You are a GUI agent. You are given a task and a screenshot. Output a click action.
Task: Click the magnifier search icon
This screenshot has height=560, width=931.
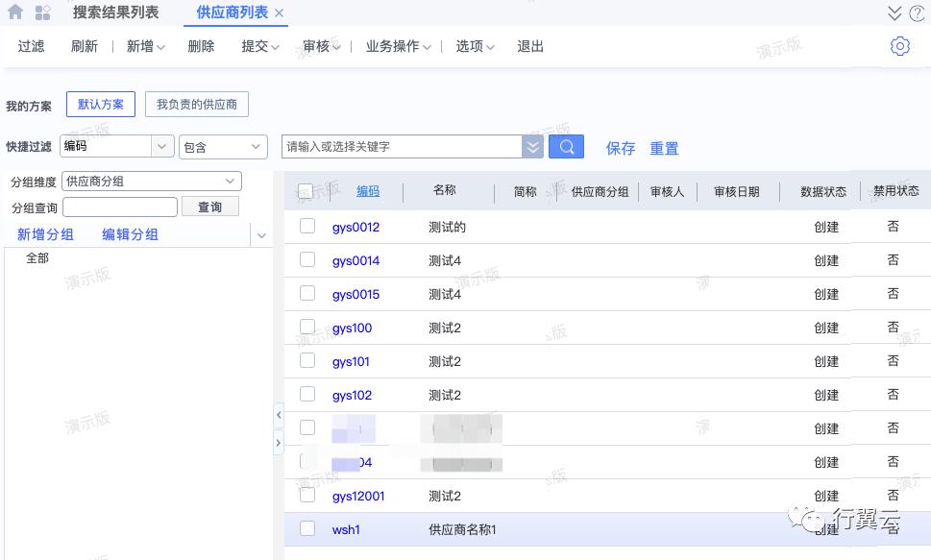pos(565,146)
